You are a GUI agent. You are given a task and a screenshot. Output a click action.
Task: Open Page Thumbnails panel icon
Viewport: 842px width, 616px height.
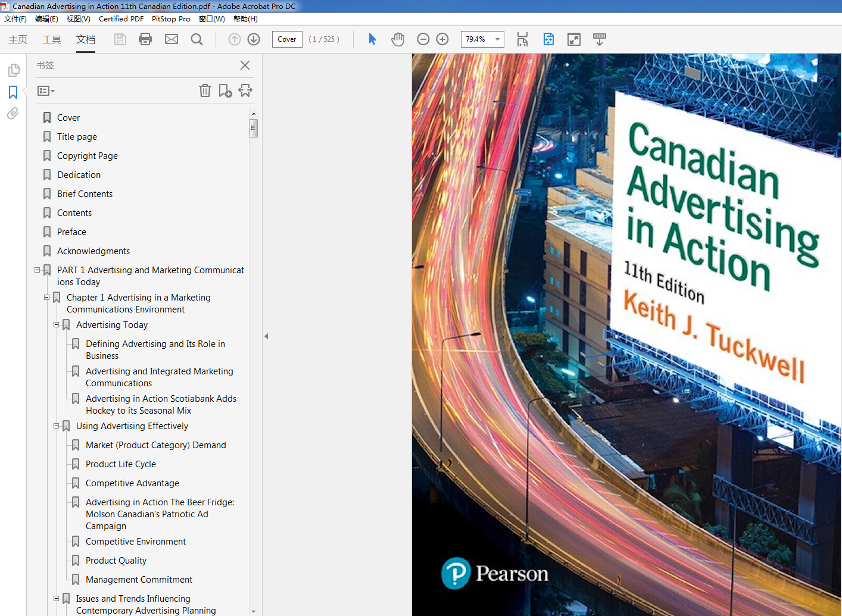pyautogui.click(x=14, y=70)
